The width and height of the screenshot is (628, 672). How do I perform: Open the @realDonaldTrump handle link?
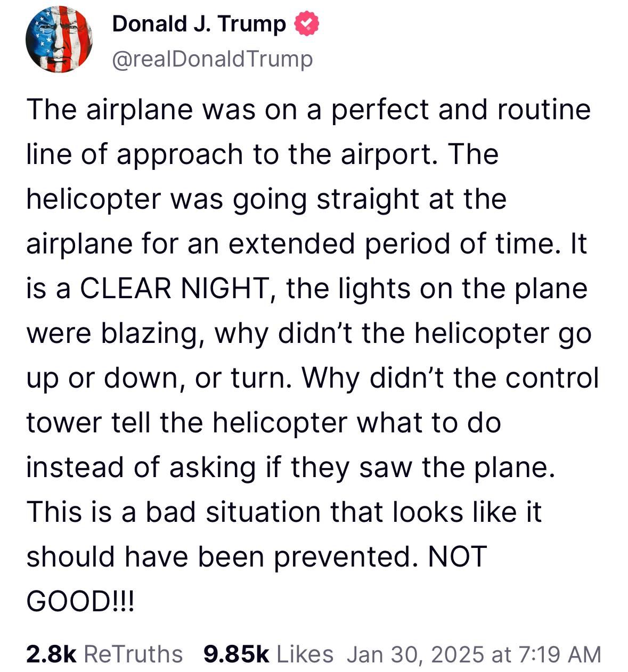pyautogui.click(x=213, y=59)
